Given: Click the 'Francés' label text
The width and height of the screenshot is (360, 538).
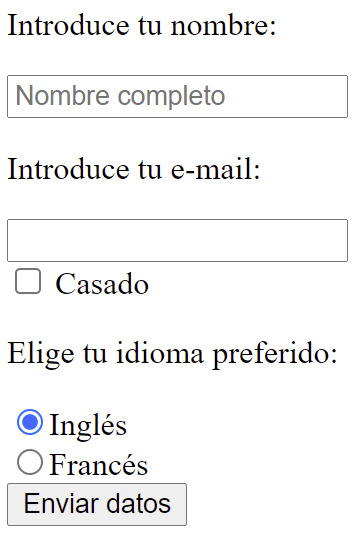Looking at the screenshot, I should tap(99, 465).
